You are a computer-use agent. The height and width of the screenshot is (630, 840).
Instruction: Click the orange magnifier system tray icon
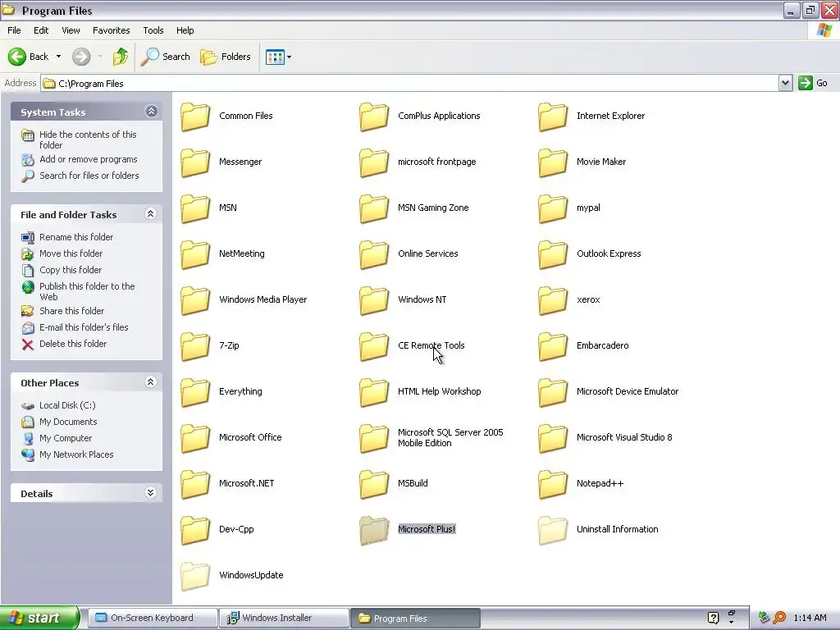[x=779, y=618]
